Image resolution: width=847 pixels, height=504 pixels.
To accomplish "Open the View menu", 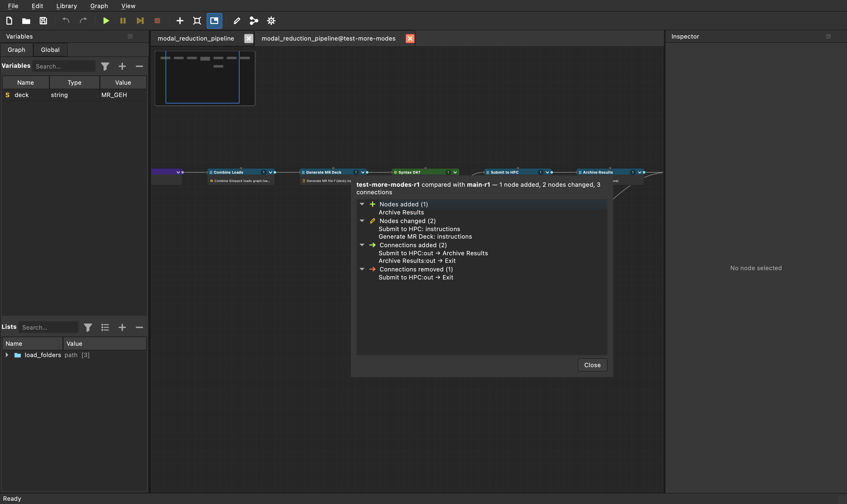I will point(128,6).
